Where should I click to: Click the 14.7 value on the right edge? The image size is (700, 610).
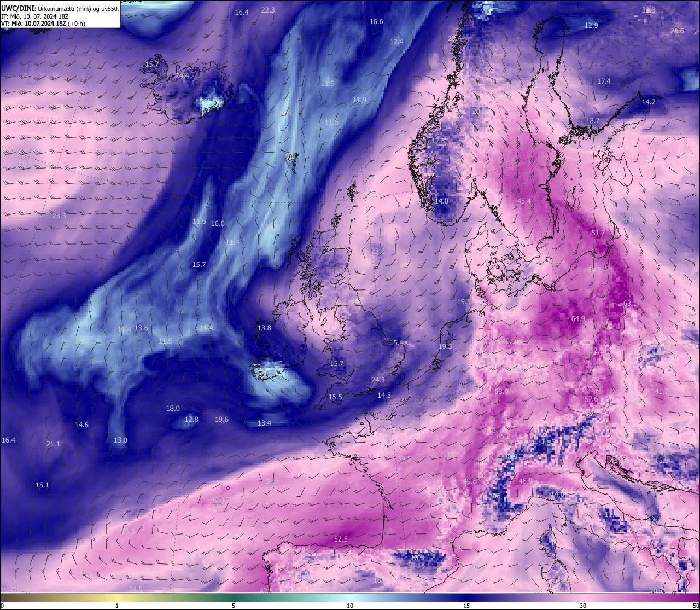pos(648,102)
